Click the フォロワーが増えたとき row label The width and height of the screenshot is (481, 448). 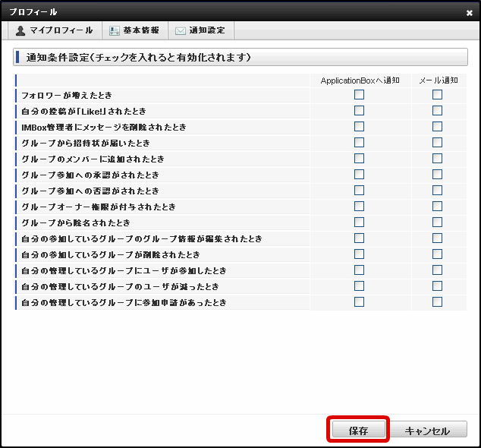[67, 96]
